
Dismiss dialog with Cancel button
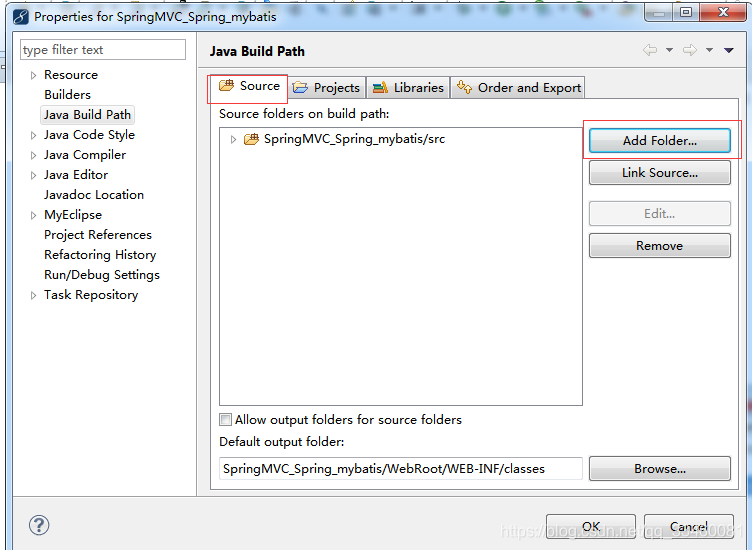click(689, 527)
